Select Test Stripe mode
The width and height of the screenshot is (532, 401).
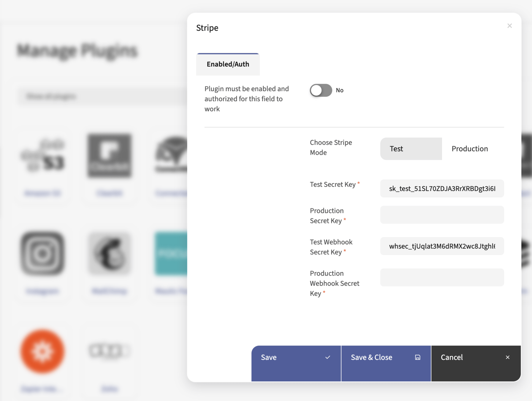click(411, 149)
